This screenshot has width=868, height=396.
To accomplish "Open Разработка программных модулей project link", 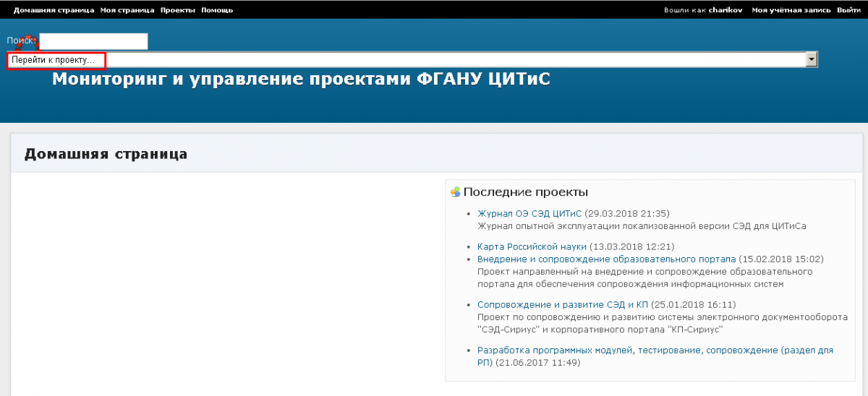I will click(x=655, y=350).
